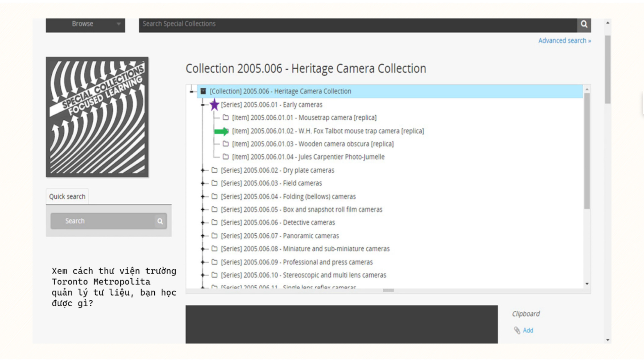Open the Browse dropdown menu
This screenshot has width=644, height=362.
(85, 24)
